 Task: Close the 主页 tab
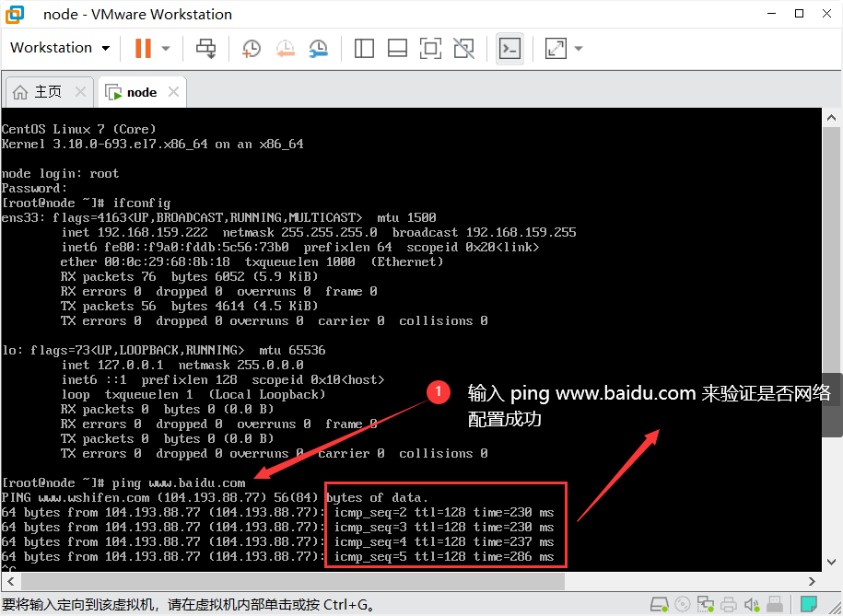click(x=81, y=92)
